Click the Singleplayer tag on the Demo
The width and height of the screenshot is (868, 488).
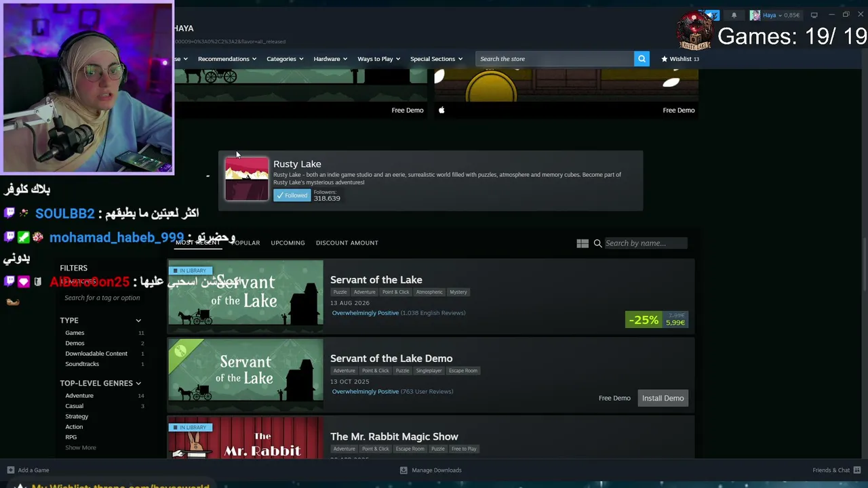(429, 371)
